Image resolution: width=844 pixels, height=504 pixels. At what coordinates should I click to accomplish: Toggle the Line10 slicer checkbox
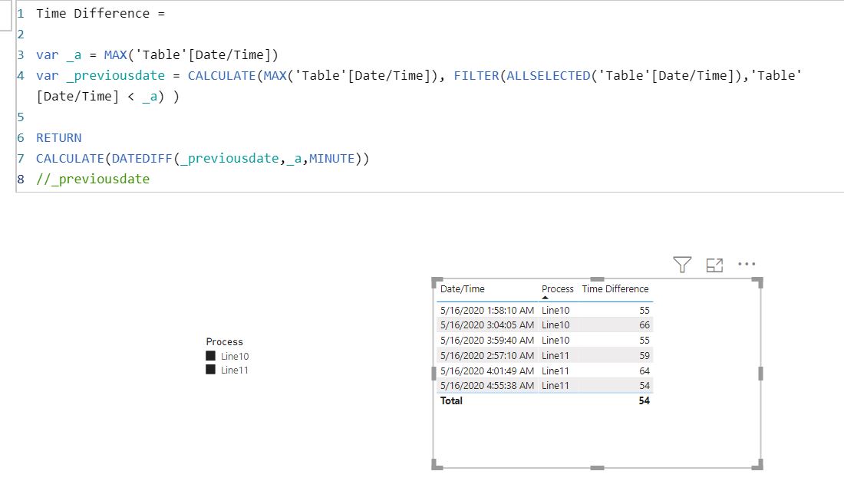click(x=210, y=355)
